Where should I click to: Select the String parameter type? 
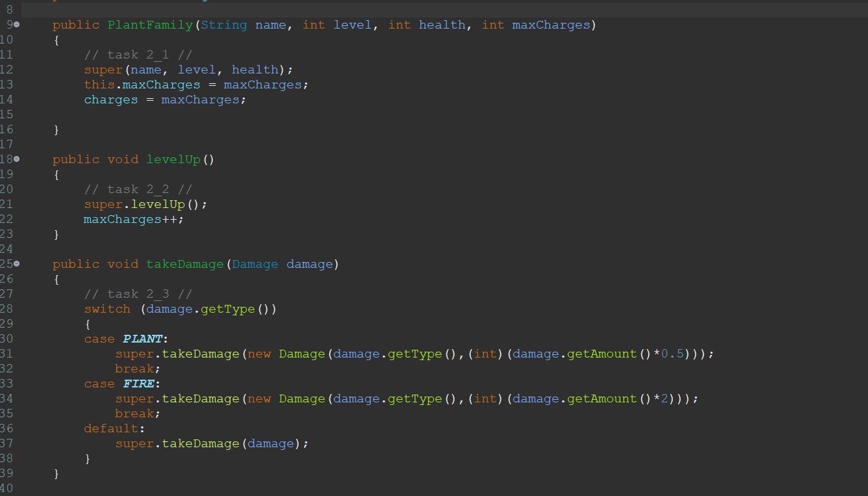224,25
